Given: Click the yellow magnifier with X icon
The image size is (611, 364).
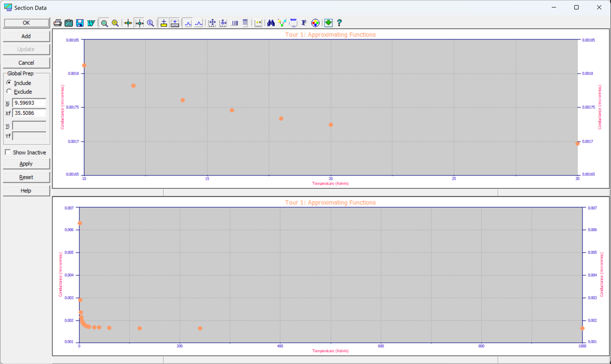Looking at the screenshot, I should tap(116, 23).
